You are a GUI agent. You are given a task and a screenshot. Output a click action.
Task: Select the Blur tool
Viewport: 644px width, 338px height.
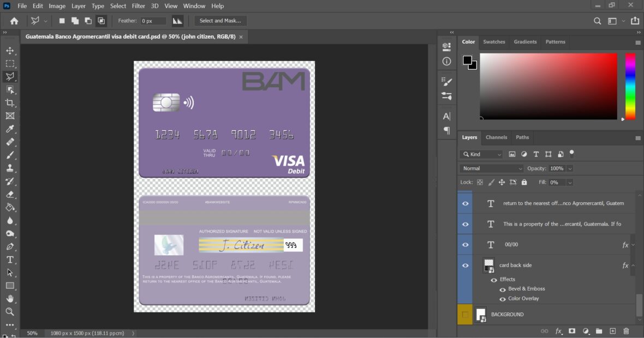click(10, 221)
